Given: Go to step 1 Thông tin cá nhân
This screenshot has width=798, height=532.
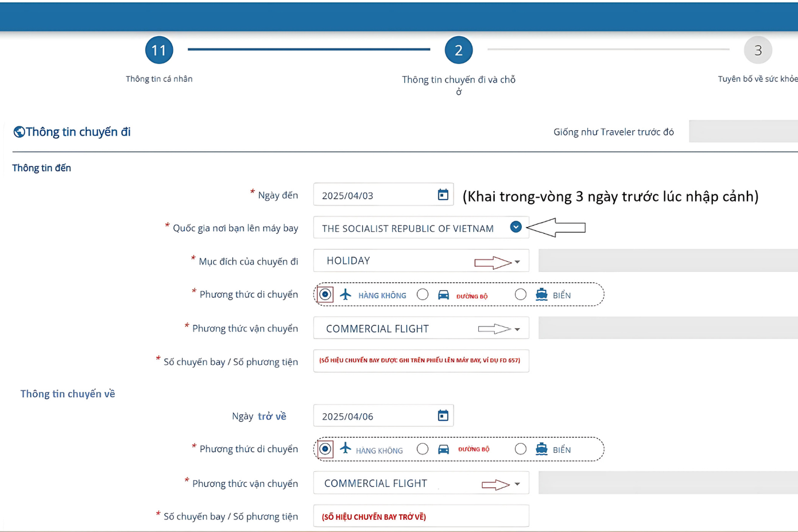Looking at the screenshot, I should (x=159, y=51).
